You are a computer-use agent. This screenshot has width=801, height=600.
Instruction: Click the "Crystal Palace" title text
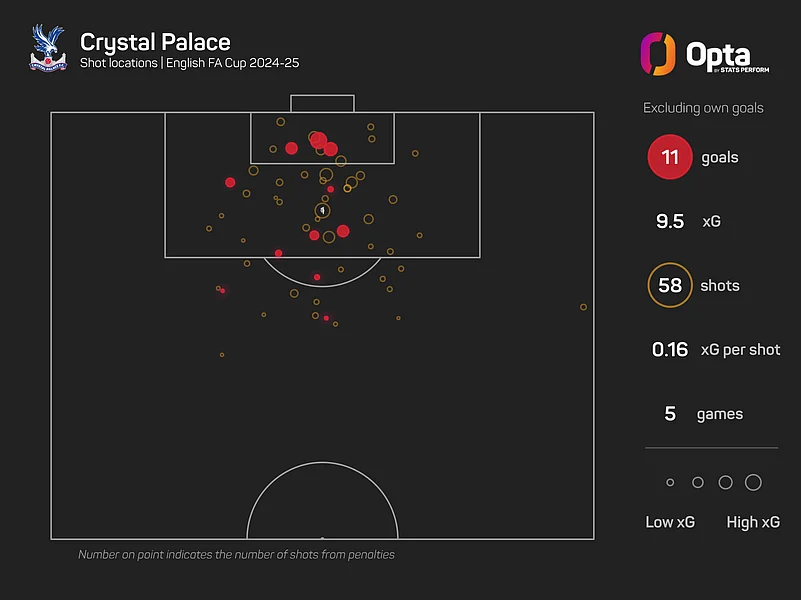click(155, 42)
